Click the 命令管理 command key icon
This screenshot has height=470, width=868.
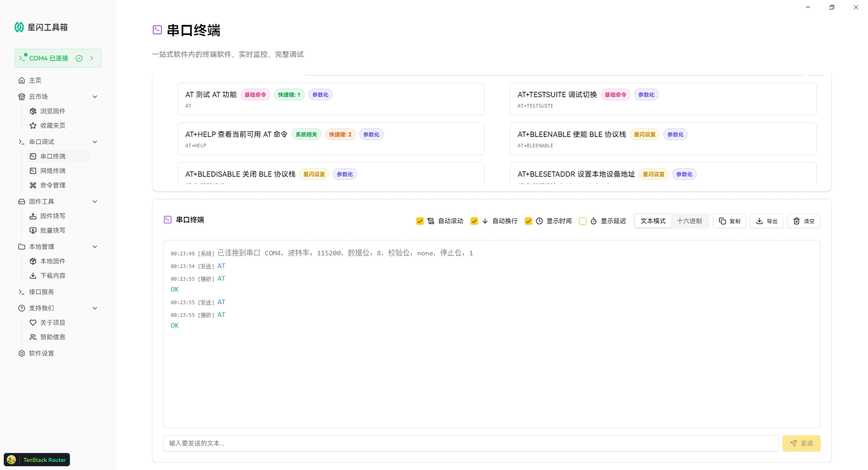tap(33, 185)
